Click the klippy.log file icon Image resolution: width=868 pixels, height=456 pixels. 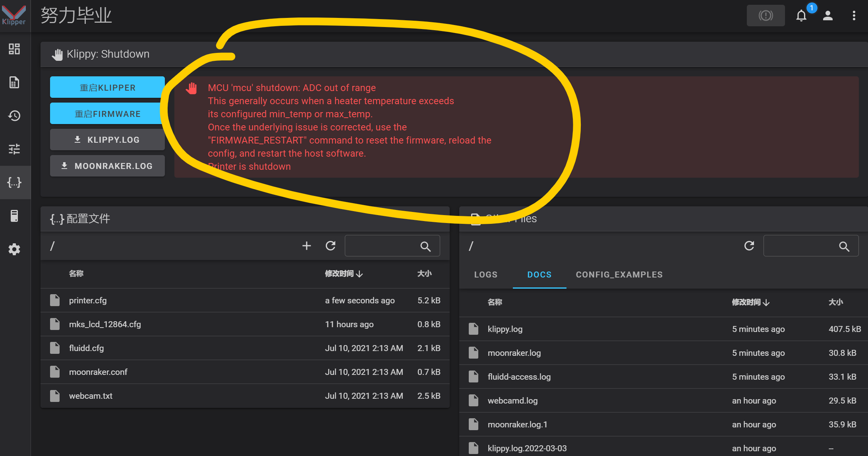[x=474, y=329]
